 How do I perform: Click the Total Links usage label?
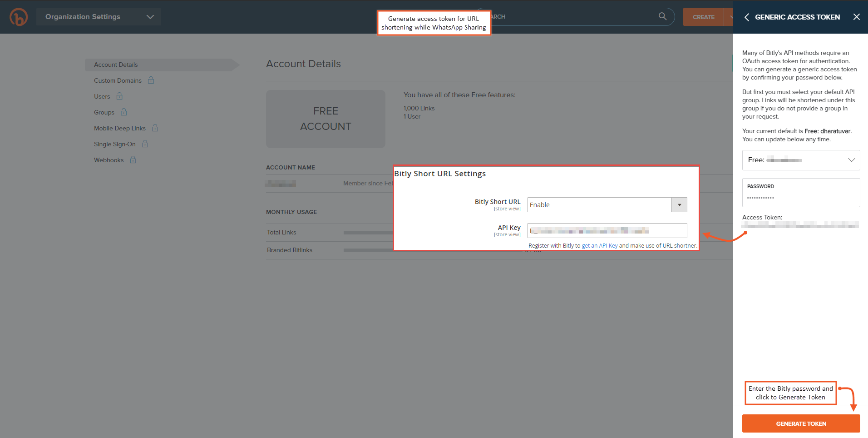click(x=281, y=233)
